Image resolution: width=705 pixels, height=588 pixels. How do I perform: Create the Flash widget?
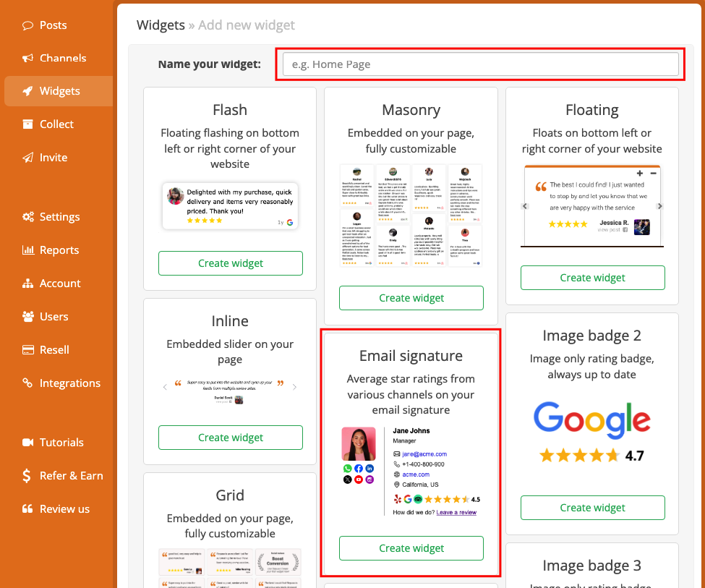pos(231,263)
